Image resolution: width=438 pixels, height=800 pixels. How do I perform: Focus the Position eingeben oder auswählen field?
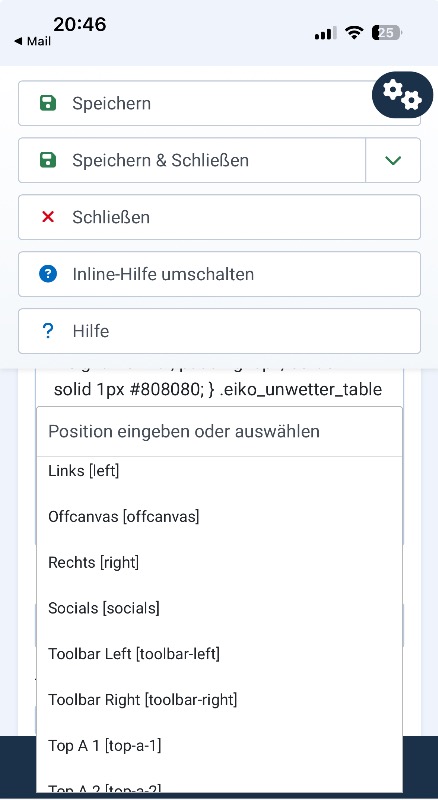point(220,432)
